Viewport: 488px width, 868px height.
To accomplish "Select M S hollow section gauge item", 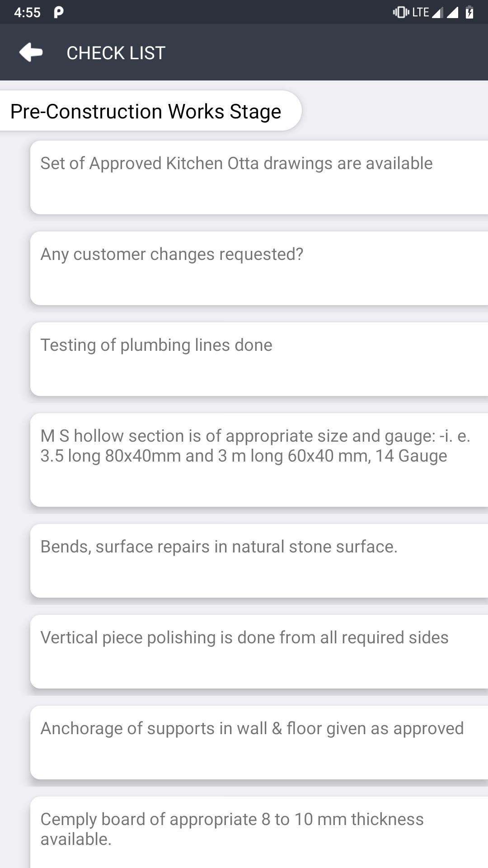I will pos(259,460).
